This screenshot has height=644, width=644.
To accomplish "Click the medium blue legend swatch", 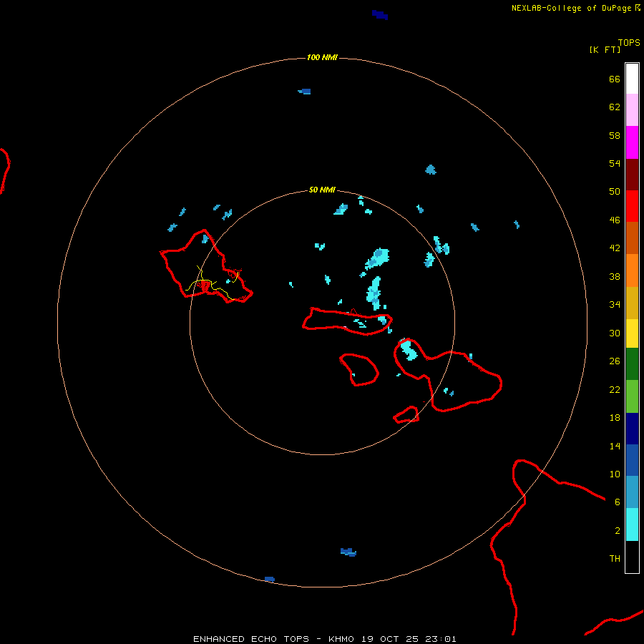I will pos(632,460).
